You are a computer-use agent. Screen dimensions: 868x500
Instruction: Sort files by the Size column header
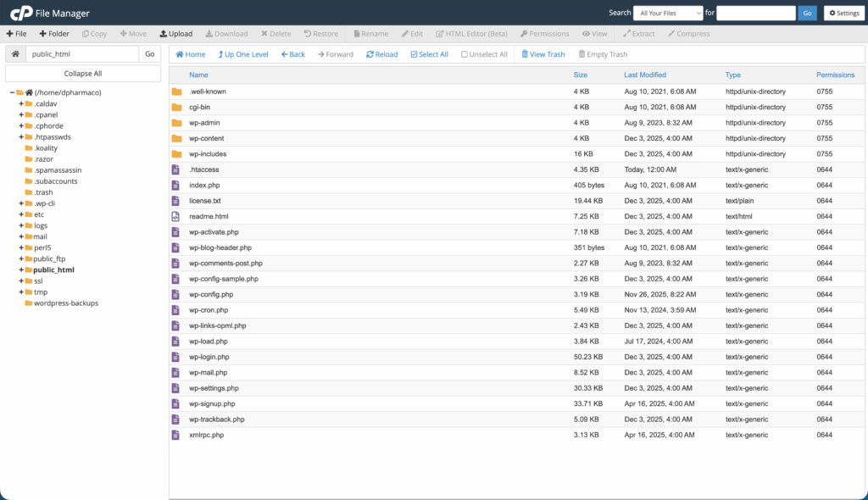click(x=581, y=75)
